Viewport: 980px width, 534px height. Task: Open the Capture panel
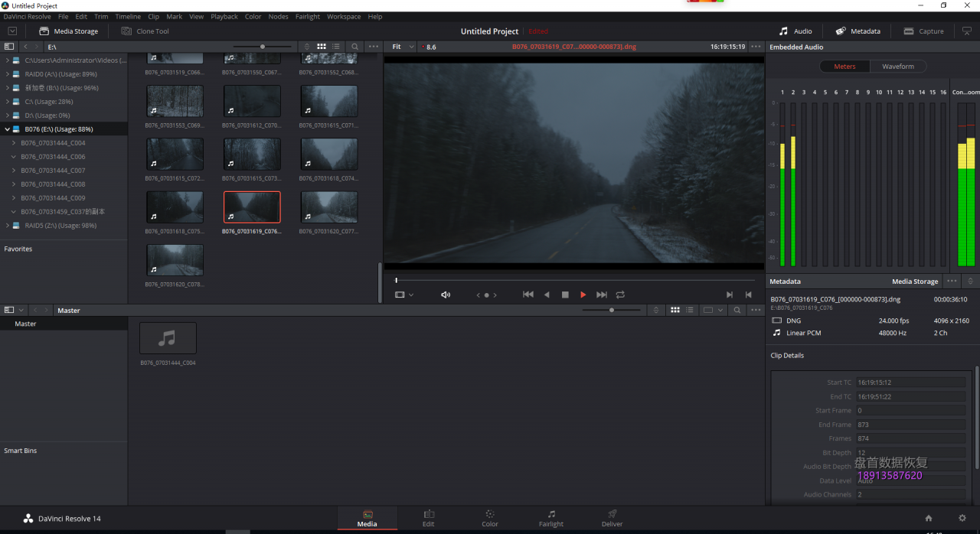click(923, 31)
